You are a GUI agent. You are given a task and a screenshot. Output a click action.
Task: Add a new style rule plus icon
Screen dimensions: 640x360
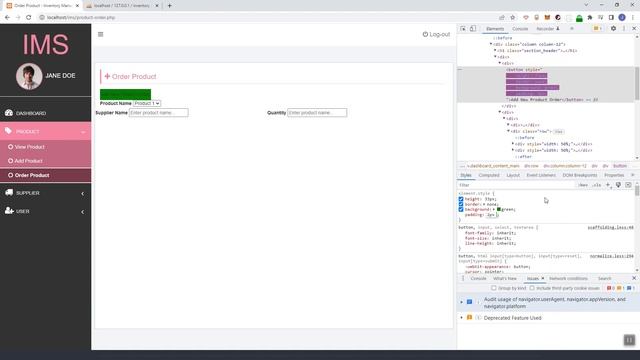tap(608, 185)
